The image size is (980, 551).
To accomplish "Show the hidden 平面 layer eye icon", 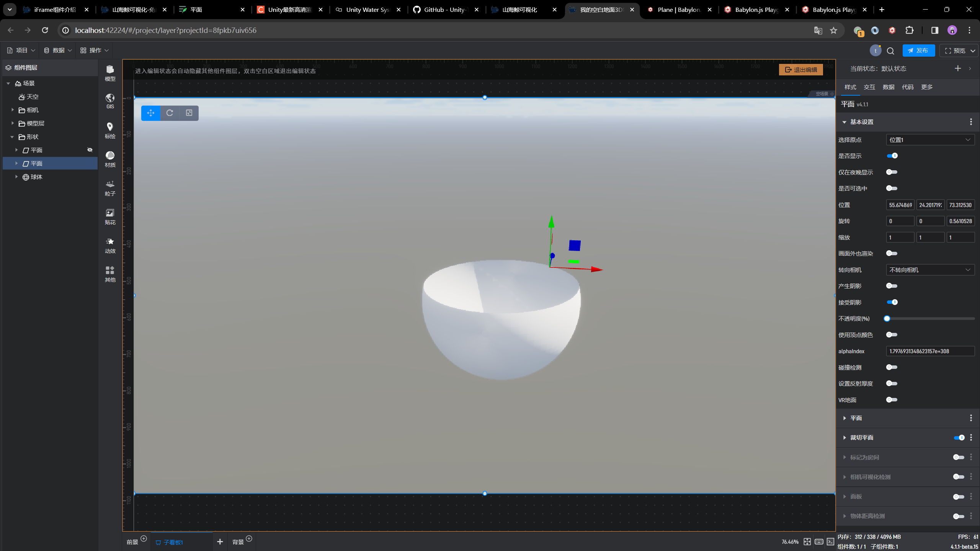I will click(90, 150).
